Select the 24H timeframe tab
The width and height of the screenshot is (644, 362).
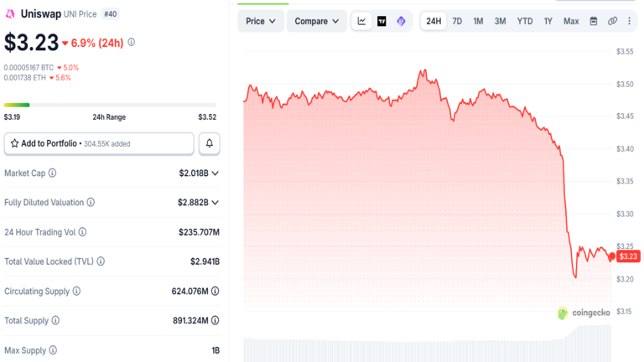coord(434,21)
